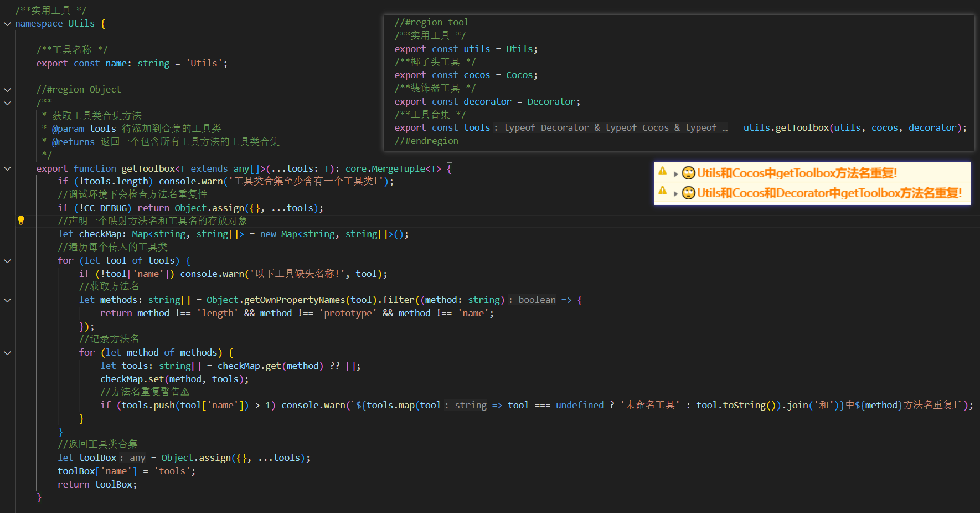This screenshot has width=980, height=513.
Task: Click the 'Utils' string literal value
Action: 204,64
